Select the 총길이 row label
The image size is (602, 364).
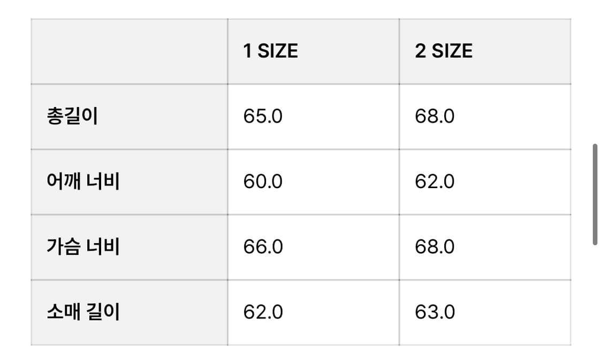coord(72,117)
